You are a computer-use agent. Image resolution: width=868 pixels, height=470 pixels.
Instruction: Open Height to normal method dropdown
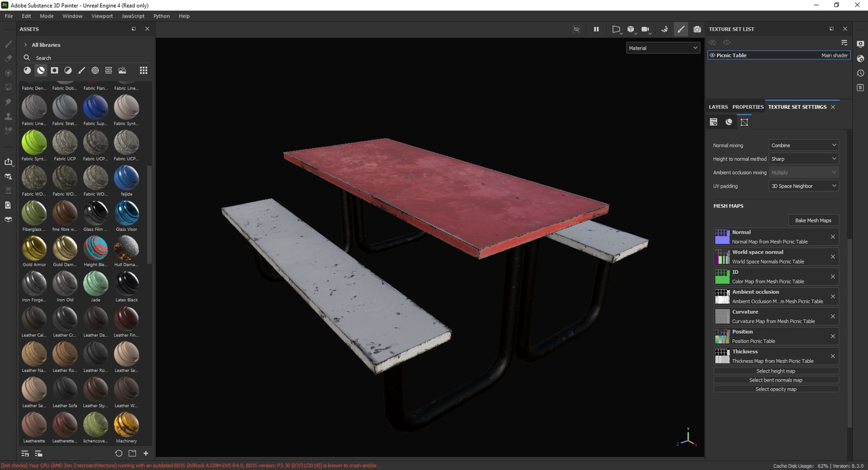click(x=803, y=159)
